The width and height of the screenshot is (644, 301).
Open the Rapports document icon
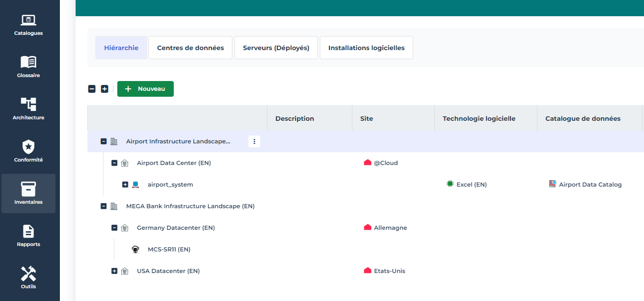click(x=28, y=231)
